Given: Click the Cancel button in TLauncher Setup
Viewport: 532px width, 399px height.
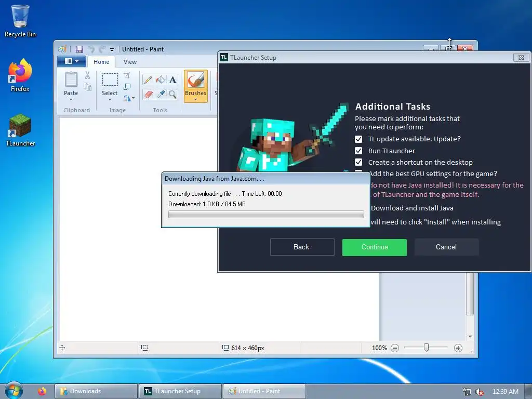Looking at the screenshot, I should click(x=446, y=247).
